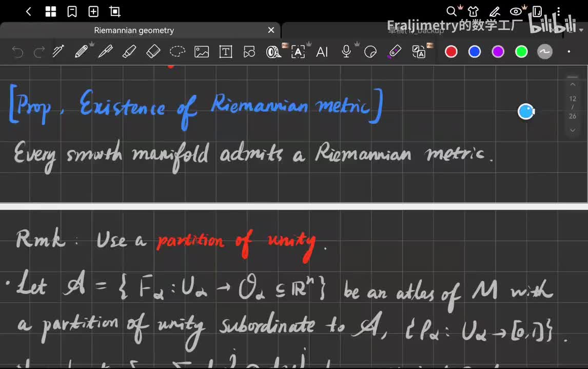Switch to pen edit mode at top bar
This screenshot has height=369, width=588.
pyautogui.click(x=495, y=12)
